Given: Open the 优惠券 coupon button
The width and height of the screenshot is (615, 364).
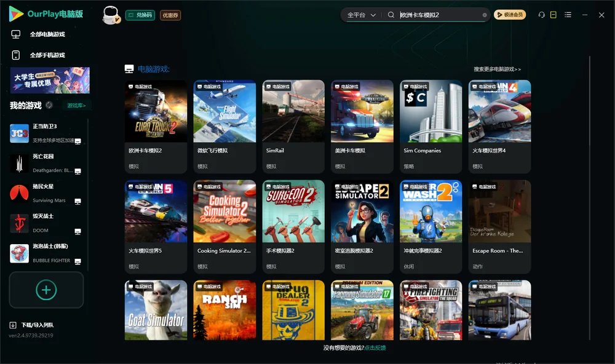Looking at the screenshot, I should coord(170,15).
